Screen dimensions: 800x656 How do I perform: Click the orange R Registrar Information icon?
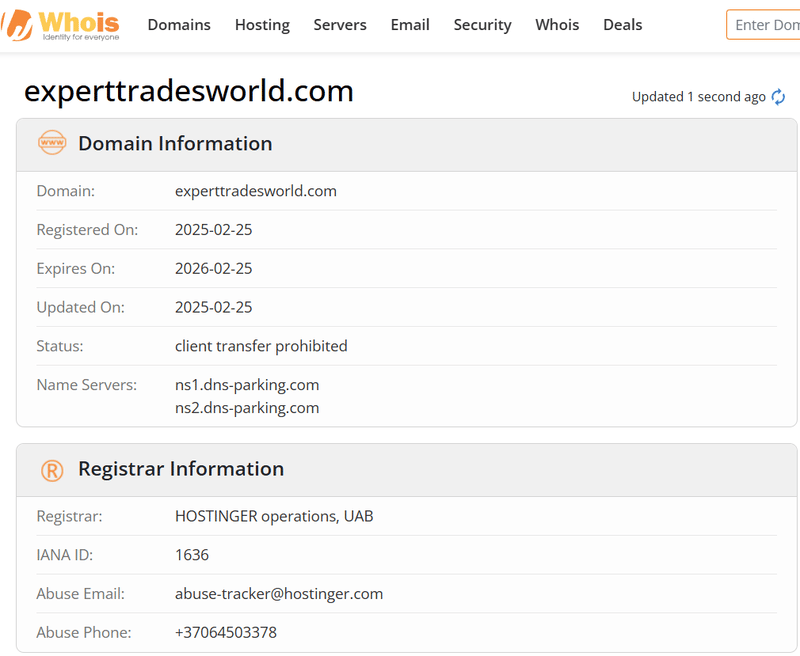point(52,470)
